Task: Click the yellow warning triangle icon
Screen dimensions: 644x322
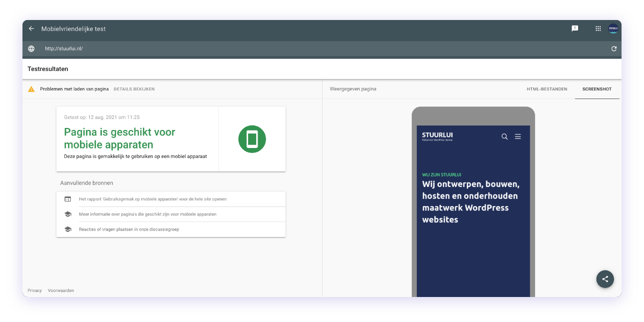Action: [31, 89]
